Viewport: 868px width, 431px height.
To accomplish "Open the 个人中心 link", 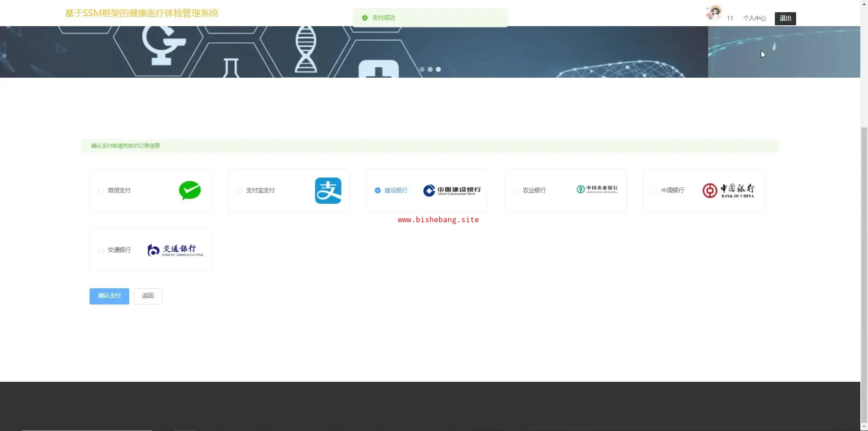I will (x=755, y=19).
